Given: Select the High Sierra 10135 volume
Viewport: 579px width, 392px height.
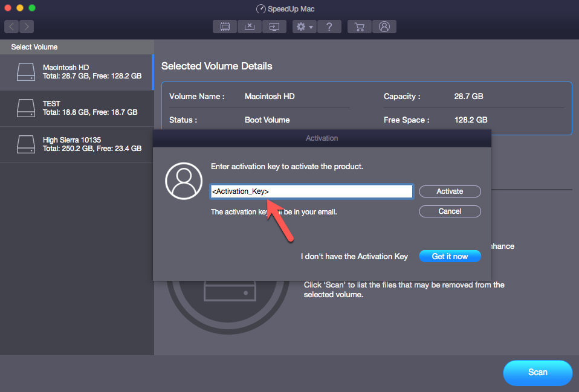Looking at the screenshot, I should 77,144.
